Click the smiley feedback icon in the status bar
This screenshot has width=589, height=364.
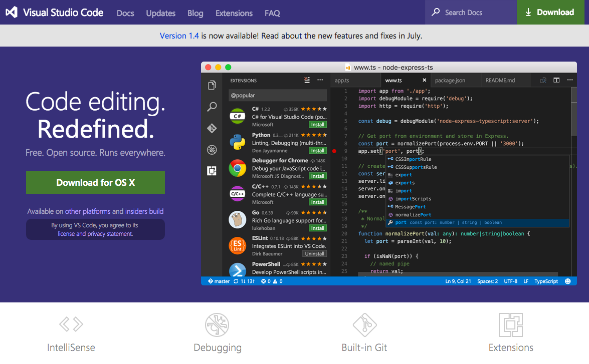pos(568,281)
